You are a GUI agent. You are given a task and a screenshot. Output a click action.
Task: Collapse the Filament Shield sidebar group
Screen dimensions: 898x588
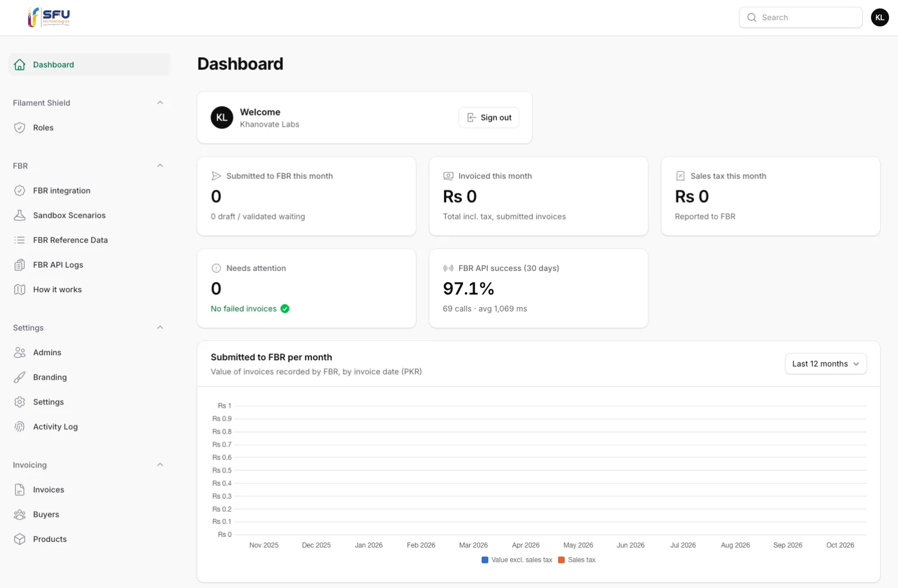[160, 103]
